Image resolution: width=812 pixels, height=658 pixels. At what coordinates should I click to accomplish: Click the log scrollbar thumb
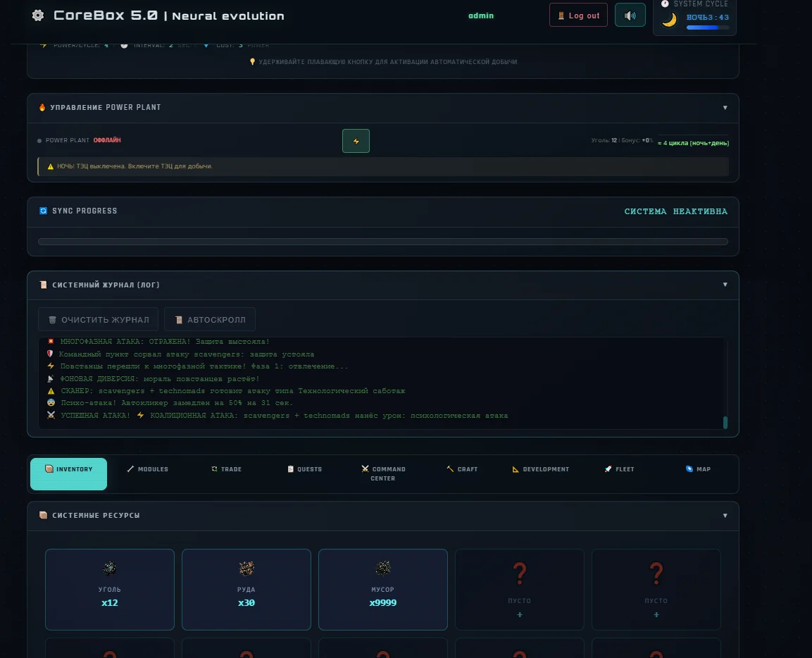coord(725,422)
